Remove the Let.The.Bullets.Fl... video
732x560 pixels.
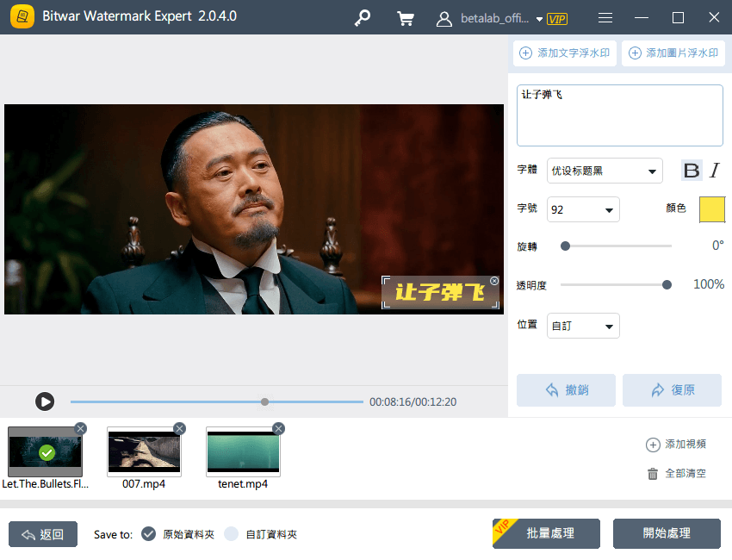click(80, 428)
